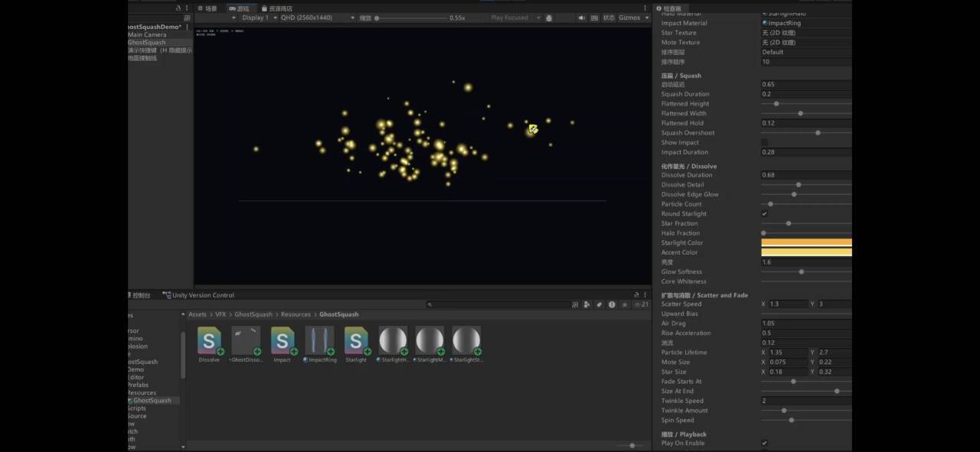The image size is (980, 452).
Task: Click the search-by-type icon in Project toolbar
Action: coord(587,304)
